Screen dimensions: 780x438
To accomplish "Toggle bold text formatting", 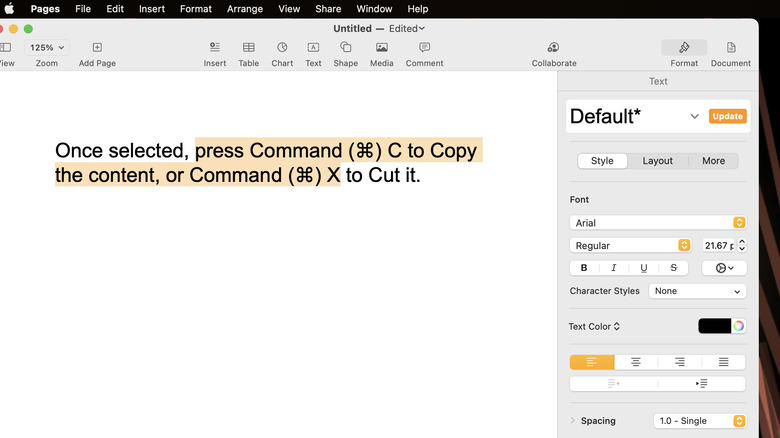I will 584,268.
